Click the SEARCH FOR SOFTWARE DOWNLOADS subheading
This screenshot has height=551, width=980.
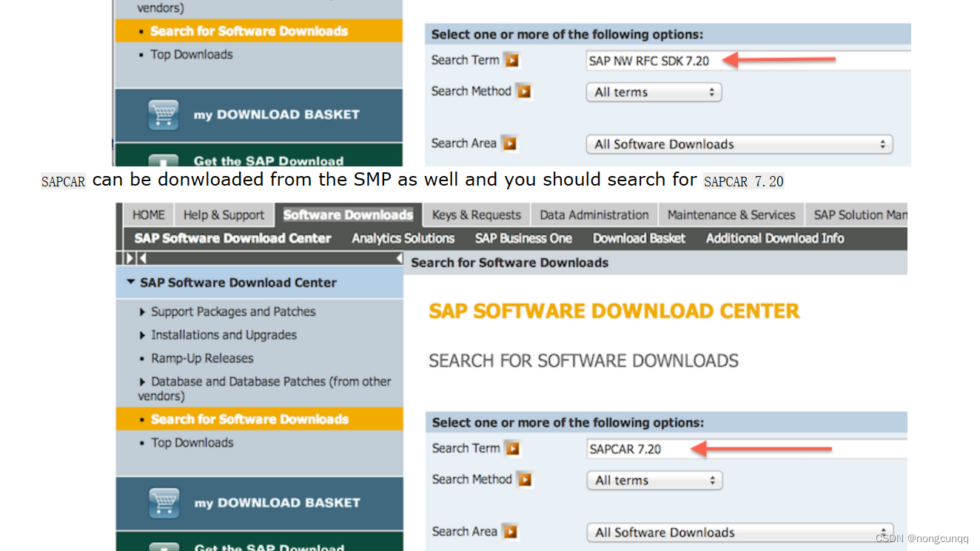pyautogui.click(x=584, y=361)
